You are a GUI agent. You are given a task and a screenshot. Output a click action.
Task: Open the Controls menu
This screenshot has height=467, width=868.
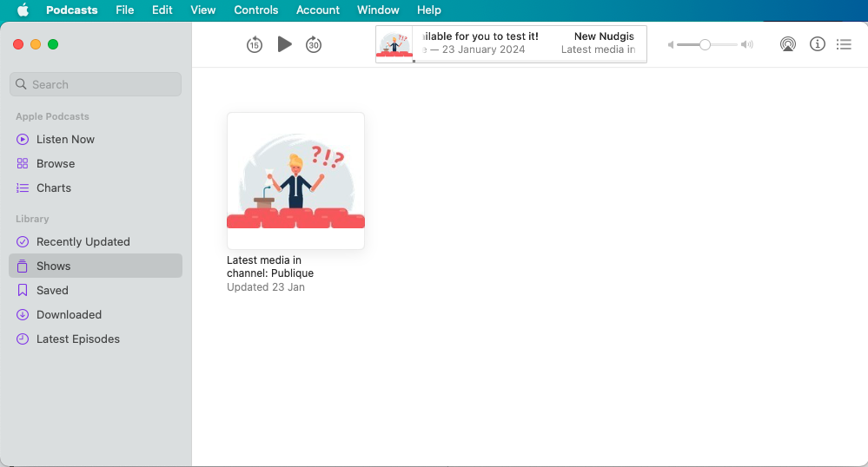pyautogui.click(x=255, y=10)
